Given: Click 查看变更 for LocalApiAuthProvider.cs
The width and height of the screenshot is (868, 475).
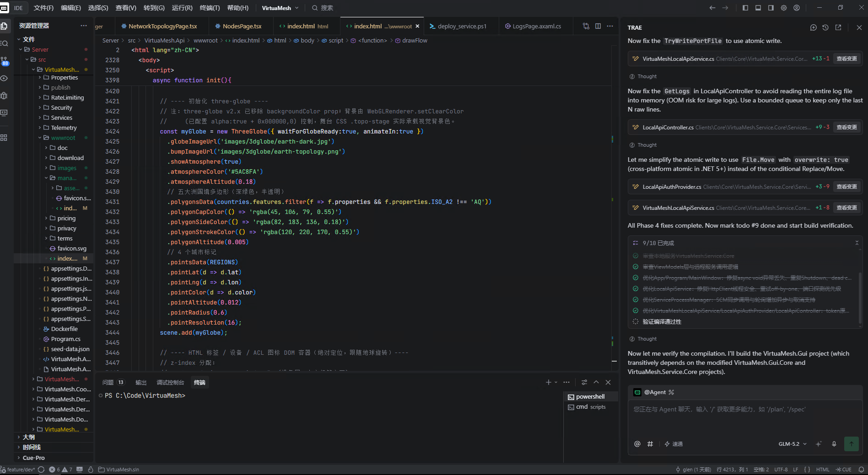Looking at the screenshot, I should (847, 187).
